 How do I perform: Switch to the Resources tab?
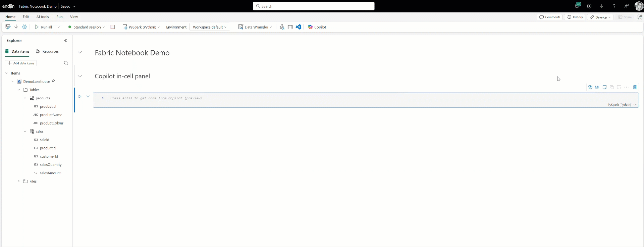point(47,51)
